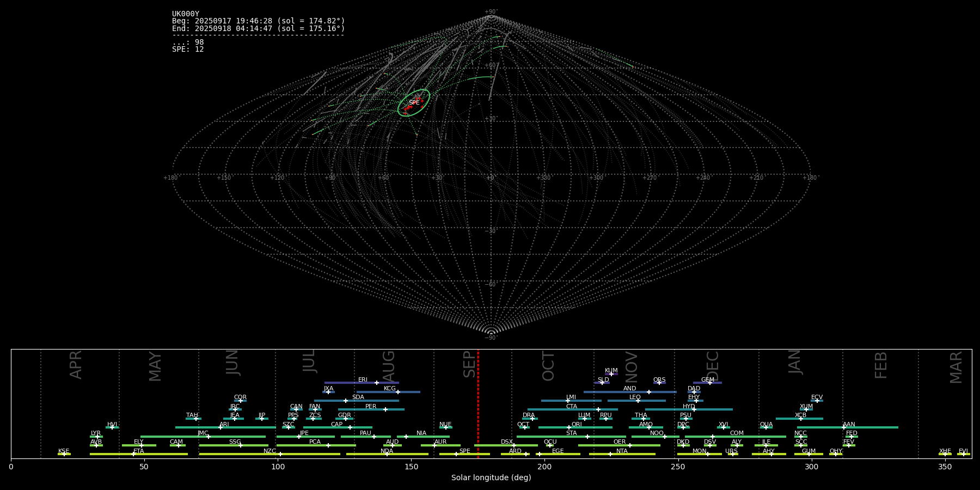Select the NZC shower label

pos(269,451)
